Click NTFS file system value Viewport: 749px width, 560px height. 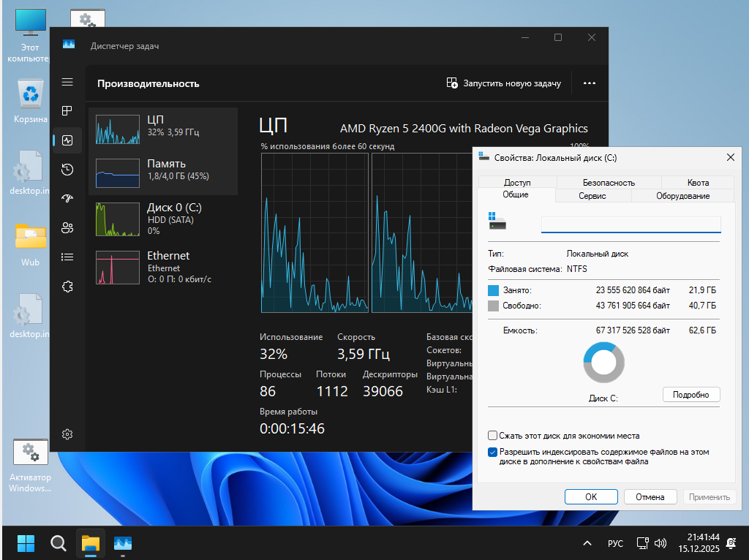577,269
